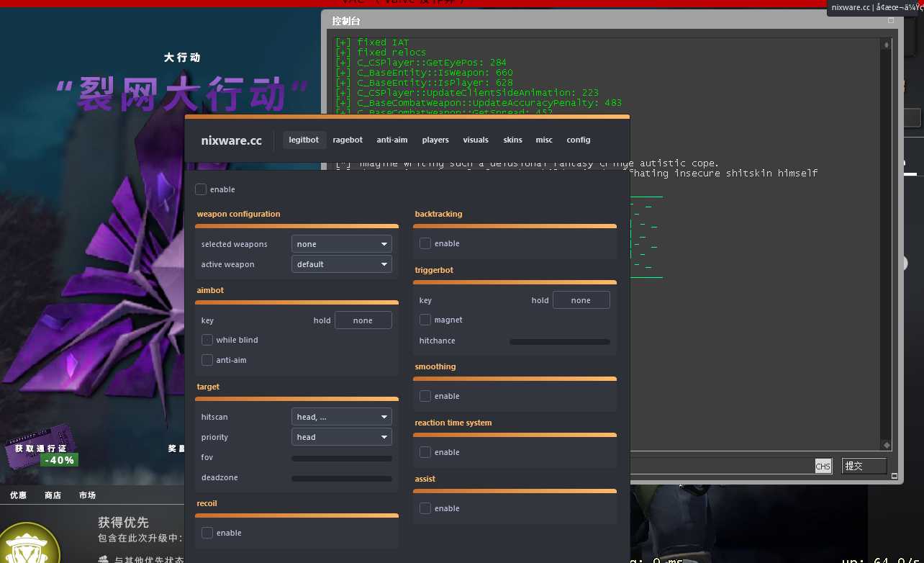924x563 pixels.
Task: Click the fov slider track
Action: (342, 458)
